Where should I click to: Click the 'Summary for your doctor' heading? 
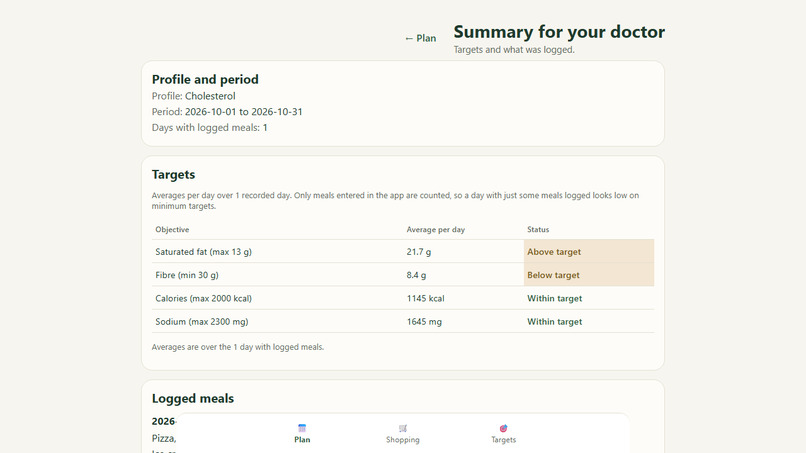click(x=559, y=32)
